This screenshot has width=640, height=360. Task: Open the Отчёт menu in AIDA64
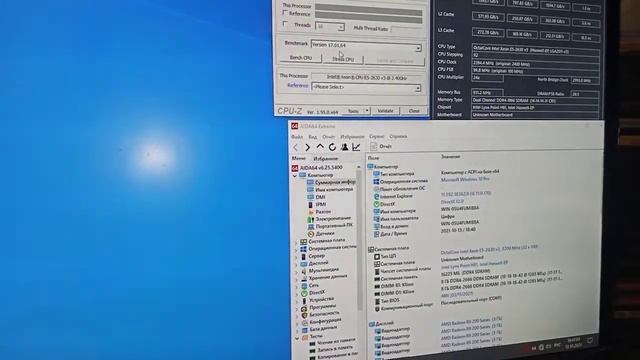(x=328, y=137)
